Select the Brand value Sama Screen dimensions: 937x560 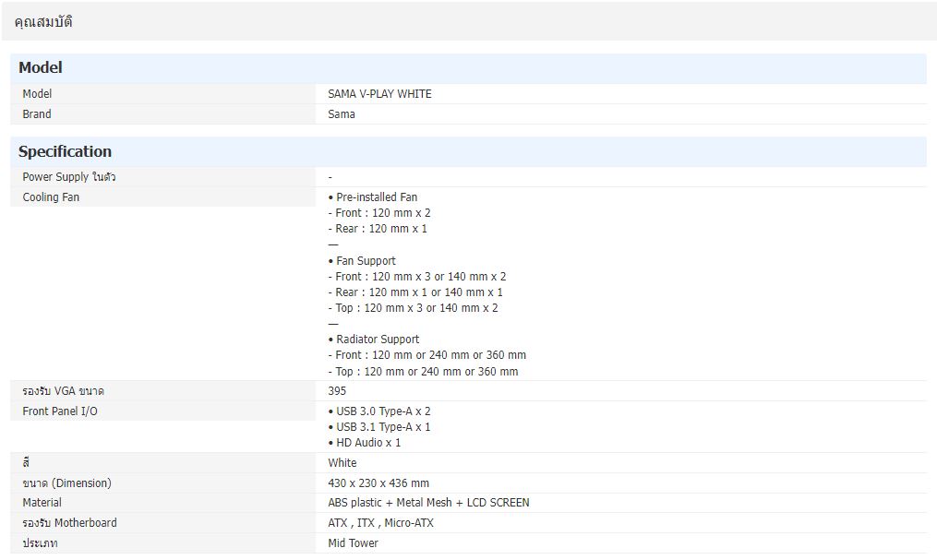(x=341, y=114)
